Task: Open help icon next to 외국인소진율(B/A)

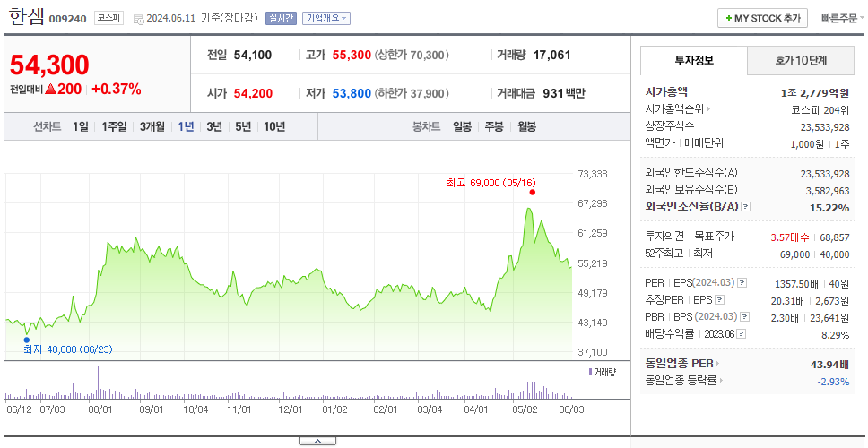Action: [746, 207]
